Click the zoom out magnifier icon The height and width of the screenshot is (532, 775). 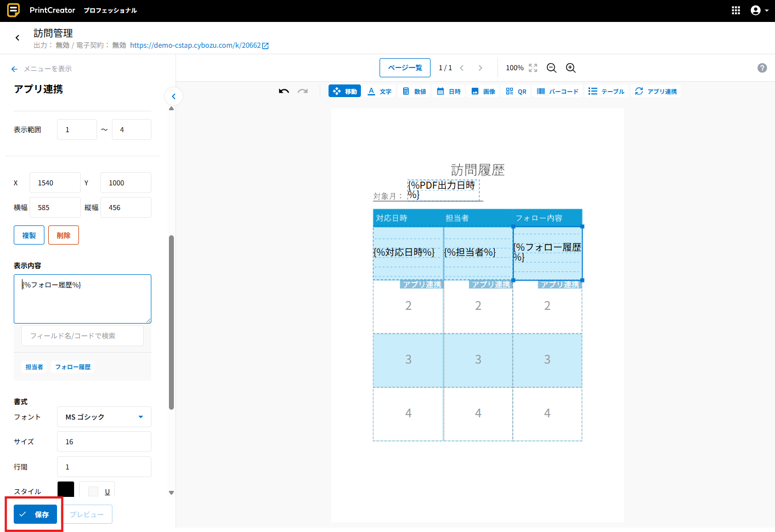[551, 68]
